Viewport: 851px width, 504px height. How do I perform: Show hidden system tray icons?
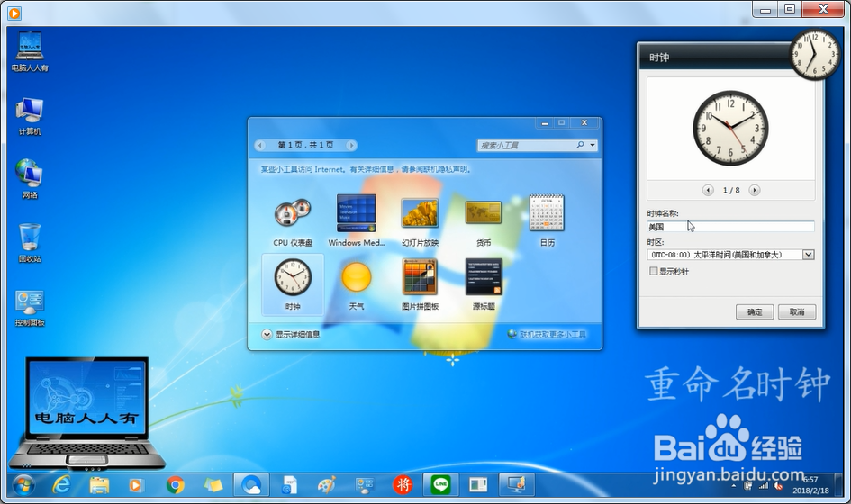(734, 486)
